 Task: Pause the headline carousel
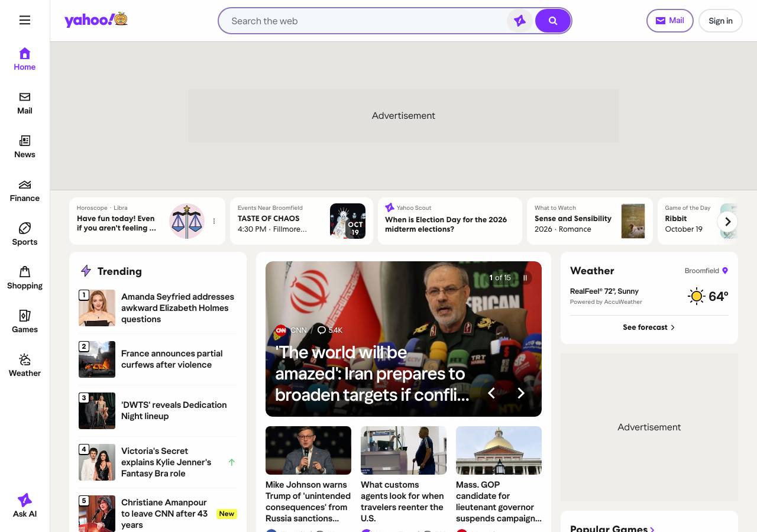pyautogui.click(x=525, y=278)
